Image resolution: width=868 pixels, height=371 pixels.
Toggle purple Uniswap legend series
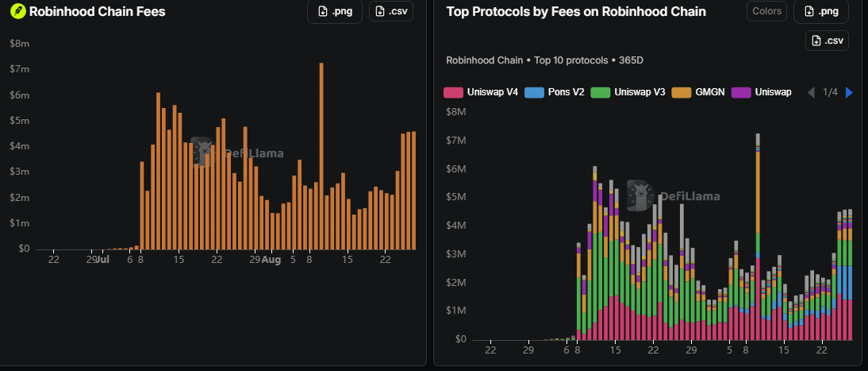(761, 92)
